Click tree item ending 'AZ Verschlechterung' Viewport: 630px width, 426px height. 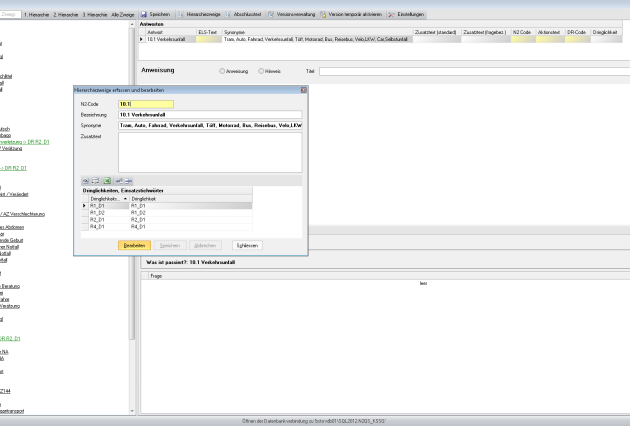pos(22,214)
